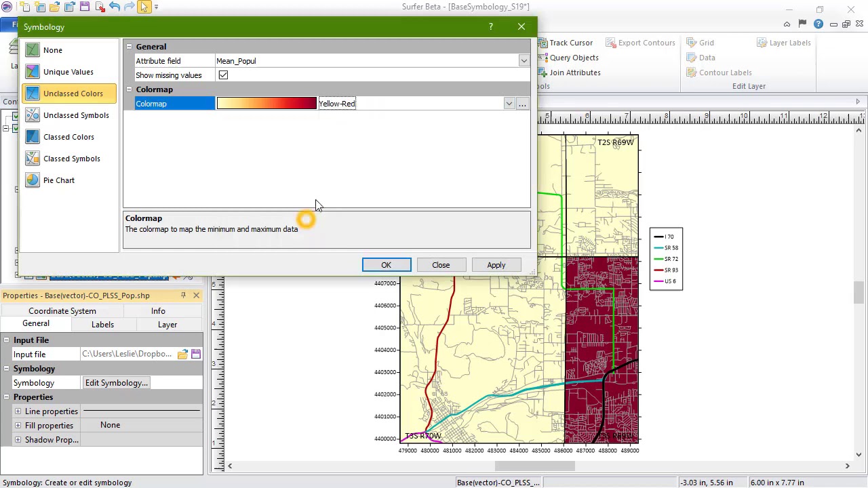Click Close in the Symbology dialog
Screen dimensions: 868x488
point(441,265)
